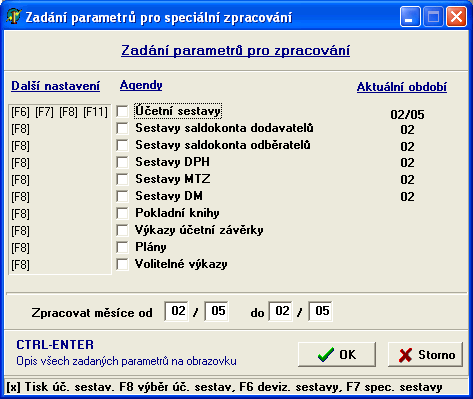Screen dimensions: 473x399
Task: Enable the Účetní sestavy checkbox
Action: [122, 111]
